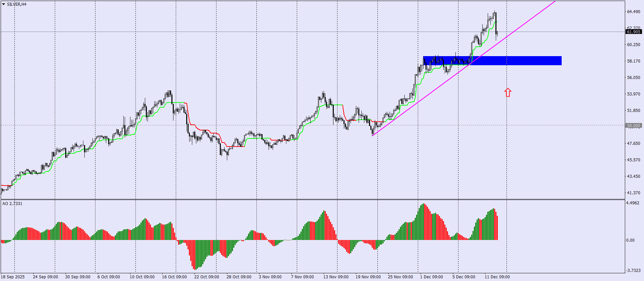Select the blue rectangle zone object

pyautogui.click(x=492, y=61)
